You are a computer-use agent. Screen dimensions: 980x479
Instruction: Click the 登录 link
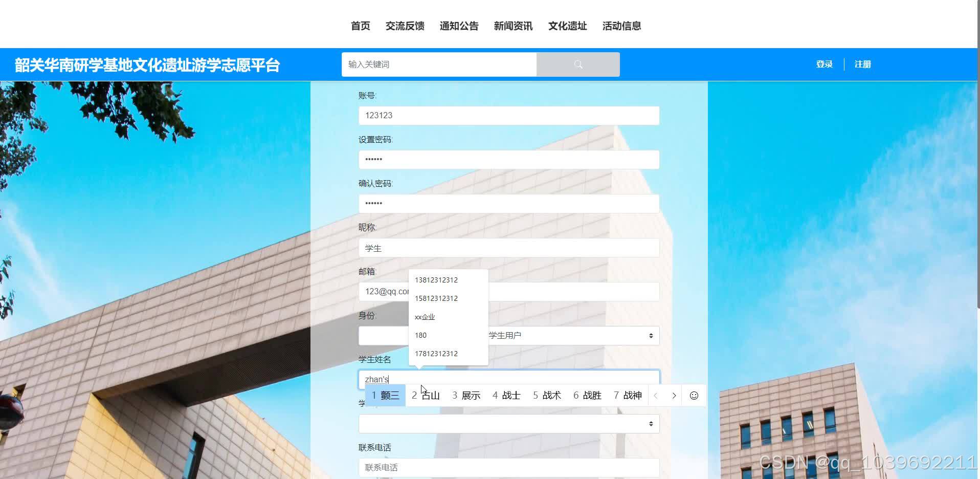(825, 64)
